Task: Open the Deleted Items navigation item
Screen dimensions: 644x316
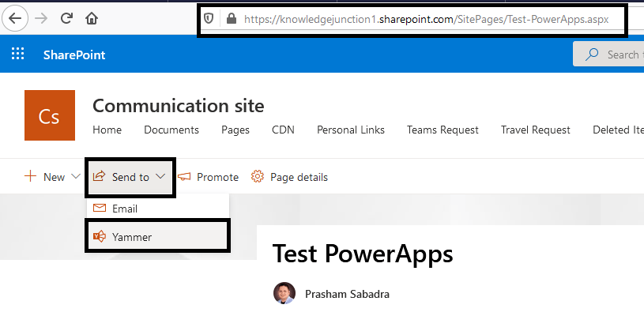Action: (618, 130)
